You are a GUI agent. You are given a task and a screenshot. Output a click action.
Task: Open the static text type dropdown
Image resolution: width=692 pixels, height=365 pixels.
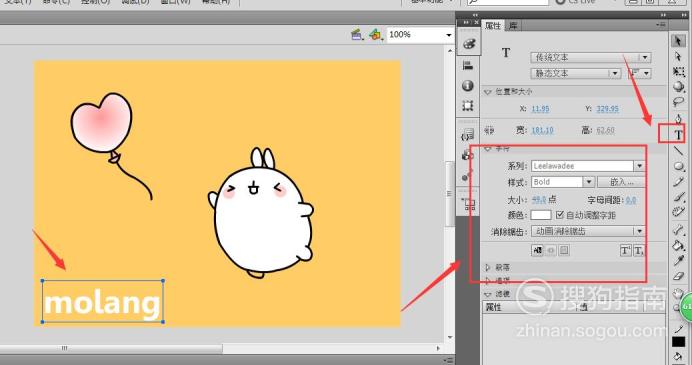point(576,73)
